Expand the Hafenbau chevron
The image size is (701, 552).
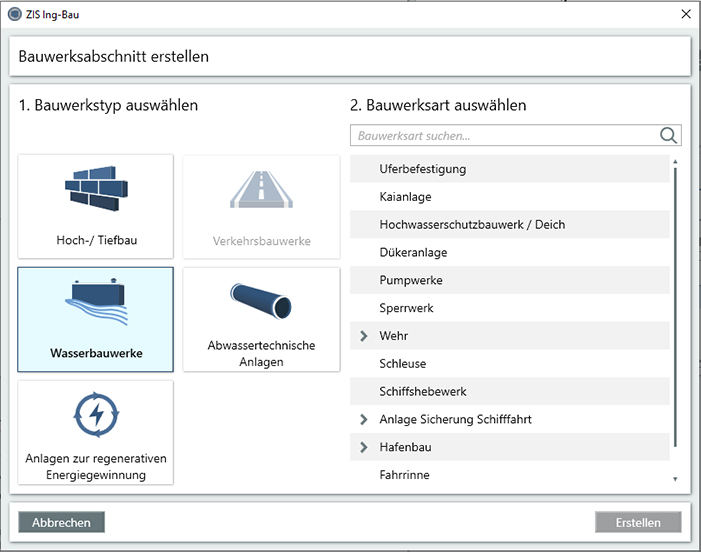(x=364, y=447)
